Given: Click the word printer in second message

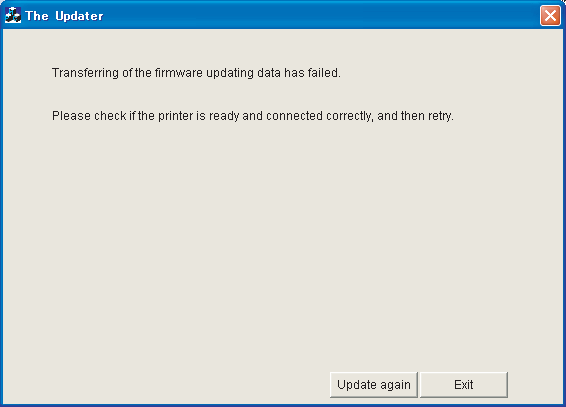Looking at the screenshot, I should click(175, 116).
